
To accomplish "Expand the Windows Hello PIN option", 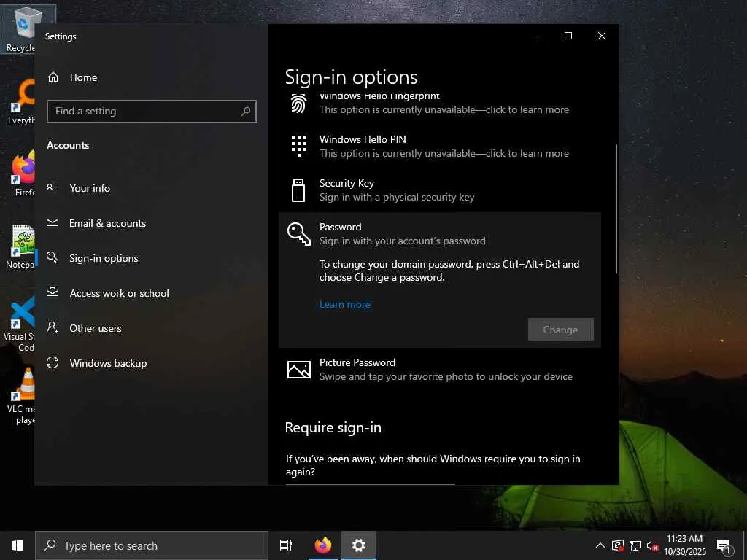I will click(439, 146).
